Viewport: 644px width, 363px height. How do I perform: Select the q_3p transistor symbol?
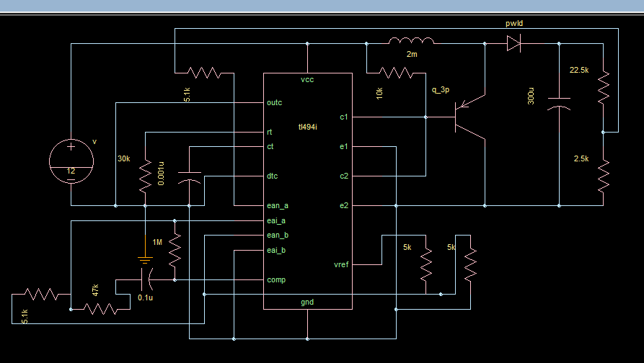470,117
